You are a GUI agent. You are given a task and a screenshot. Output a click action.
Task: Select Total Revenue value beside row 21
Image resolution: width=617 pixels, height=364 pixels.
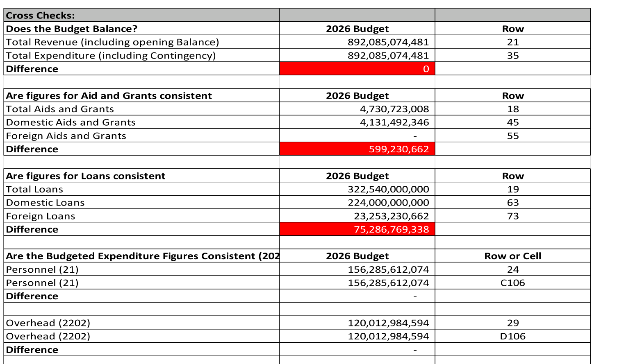[357, 42]
